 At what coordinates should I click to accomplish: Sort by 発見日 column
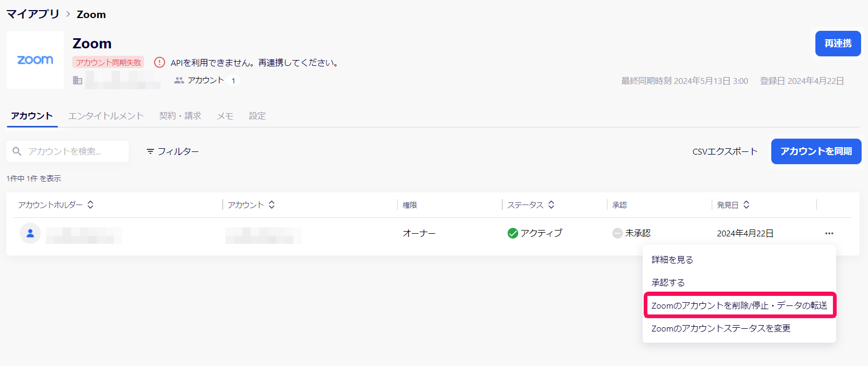click(x=746, y=205)
